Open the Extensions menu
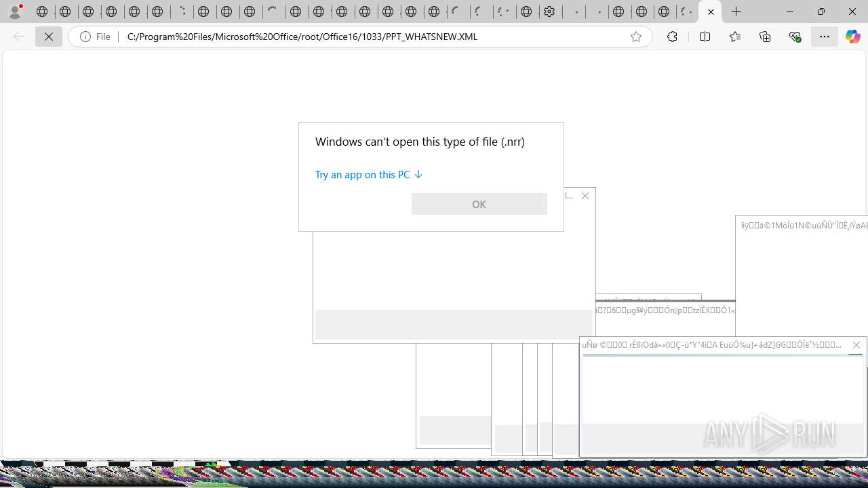 (672, 37)
